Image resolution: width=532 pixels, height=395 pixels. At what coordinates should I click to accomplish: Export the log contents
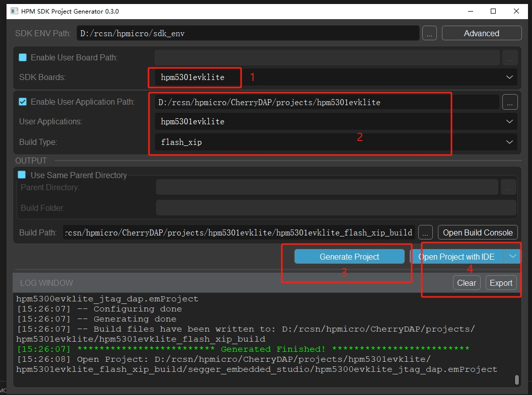point(501,282)
